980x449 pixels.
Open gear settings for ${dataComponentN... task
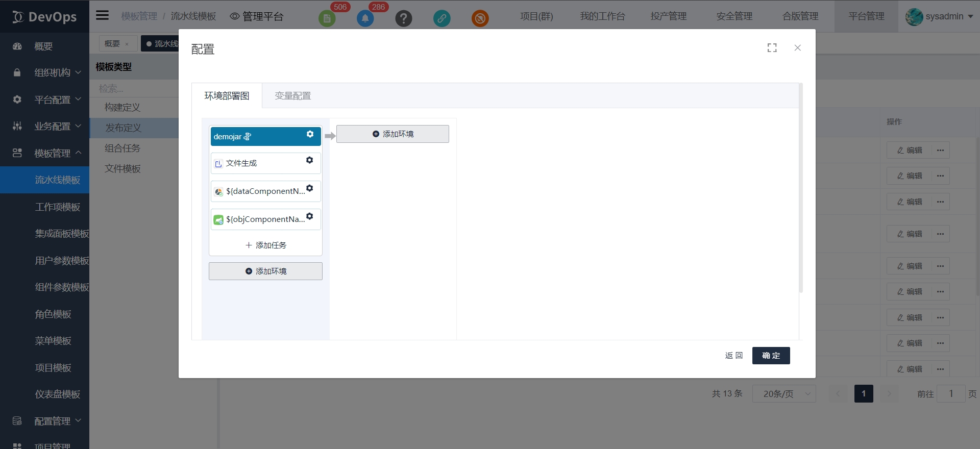309,188
